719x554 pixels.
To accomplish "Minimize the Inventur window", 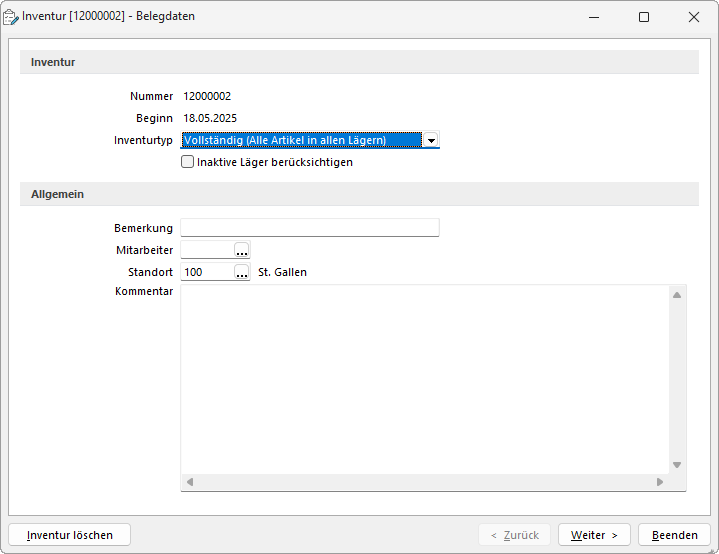I will click(594, 17).
